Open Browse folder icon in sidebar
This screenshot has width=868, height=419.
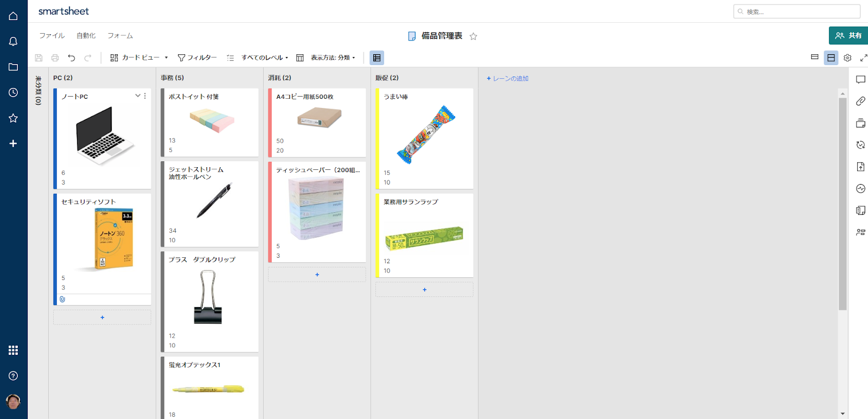pyautogui.click(x=14, y=67)
